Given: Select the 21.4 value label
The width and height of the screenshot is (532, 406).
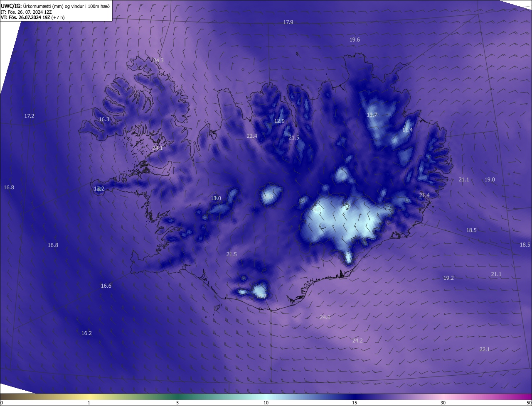Looking at the screenshot, I should coord(424,195).
